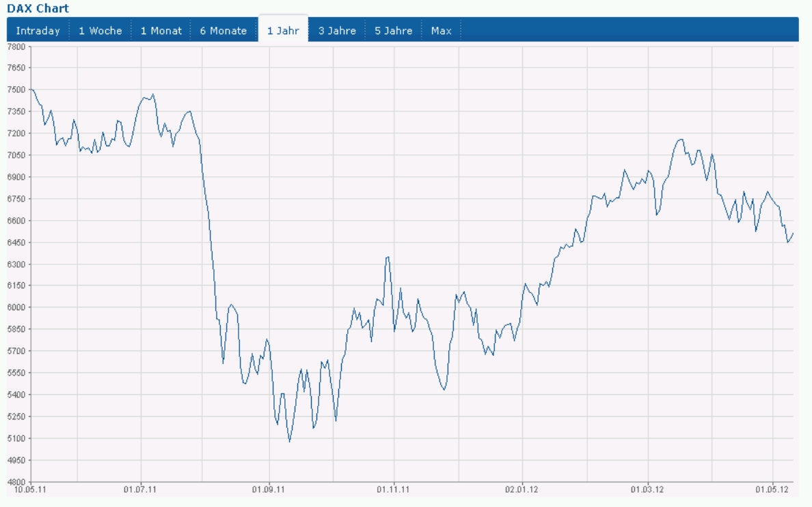
Task: Click the 6000 y-axis value label
Action: point(15,307)
